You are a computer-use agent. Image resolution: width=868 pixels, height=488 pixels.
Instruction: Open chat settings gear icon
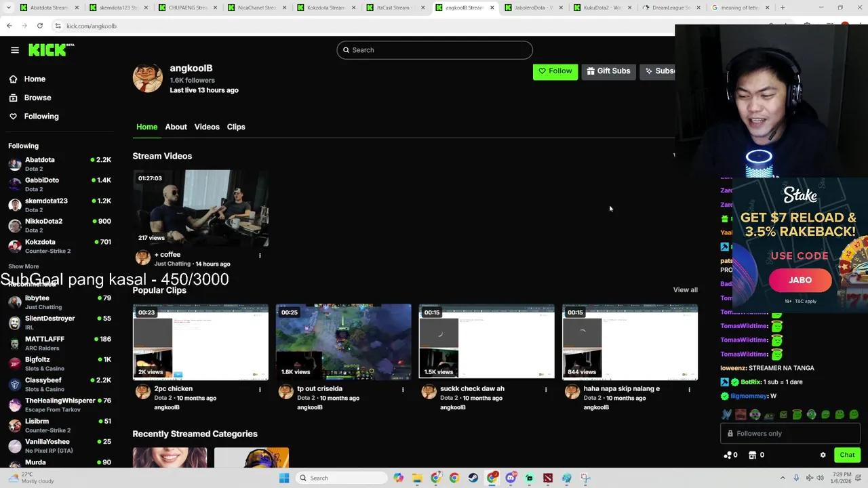pyautogui.click(x=823, y=455)
